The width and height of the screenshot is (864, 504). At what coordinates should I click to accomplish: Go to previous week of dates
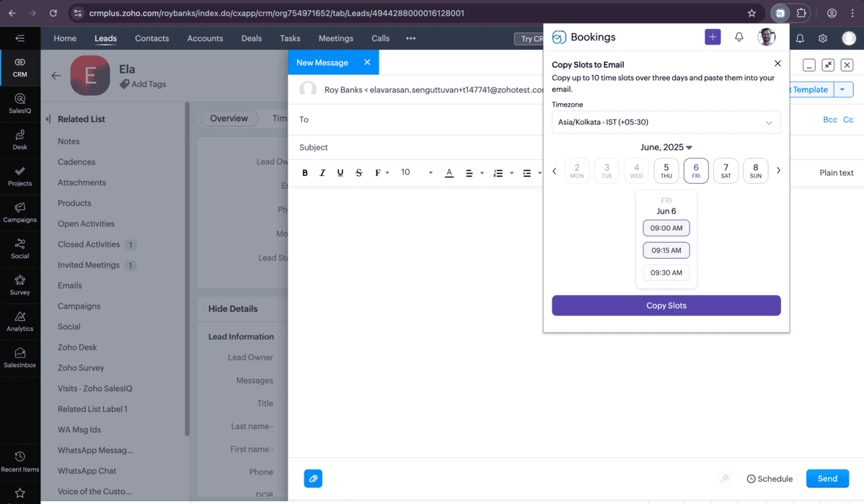point(555,171)
